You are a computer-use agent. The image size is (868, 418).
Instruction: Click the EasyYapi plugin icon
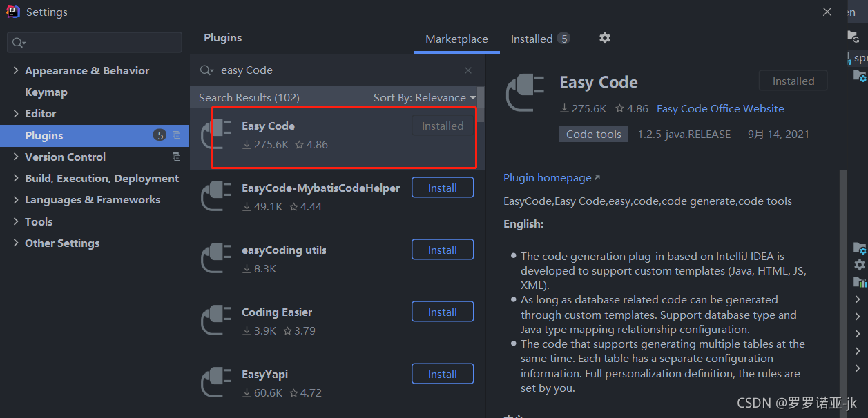coord(216,383)
